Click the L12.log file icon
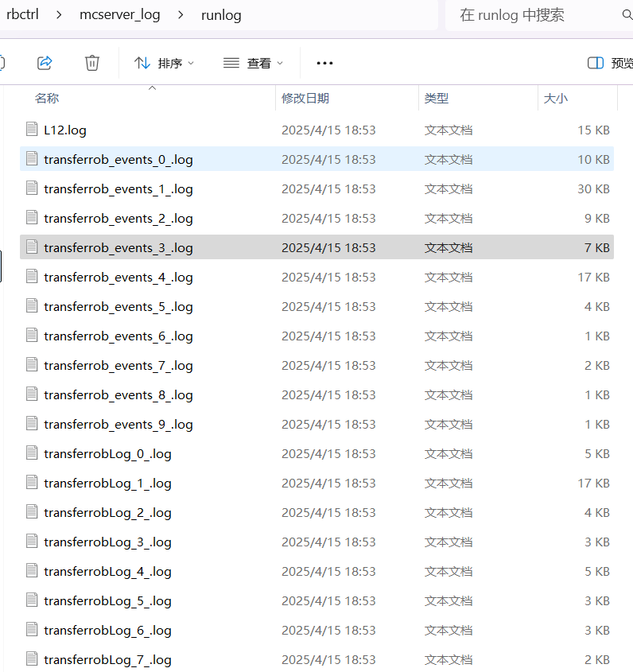 tap(32, 130)
